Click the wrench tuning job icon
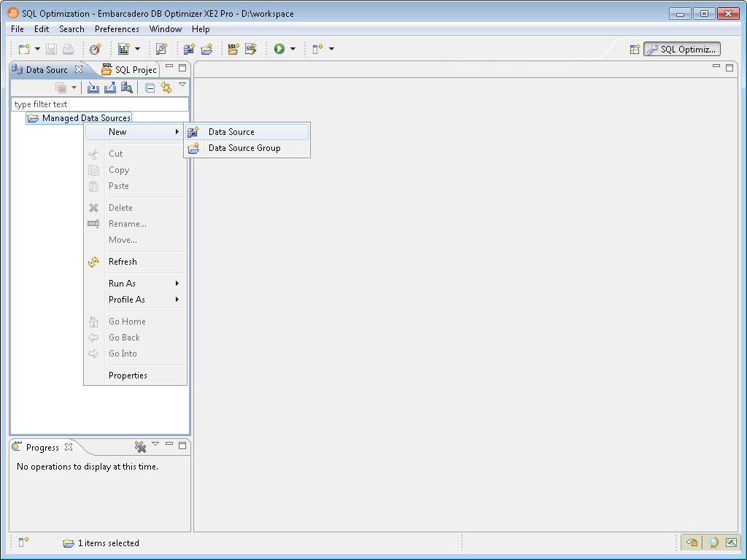The width and height of the screenshot is (747, 560). (x=161, y=49)
